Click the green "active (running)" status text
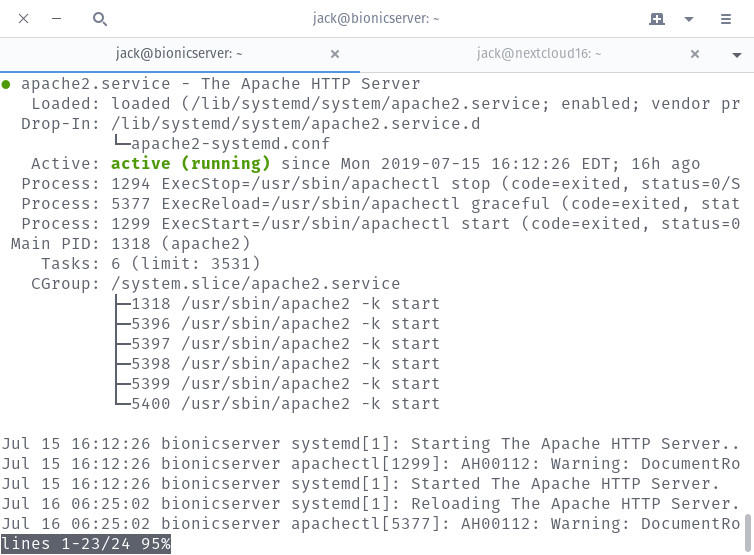Viewport: 754px width, 555px height. pos(190,164)
